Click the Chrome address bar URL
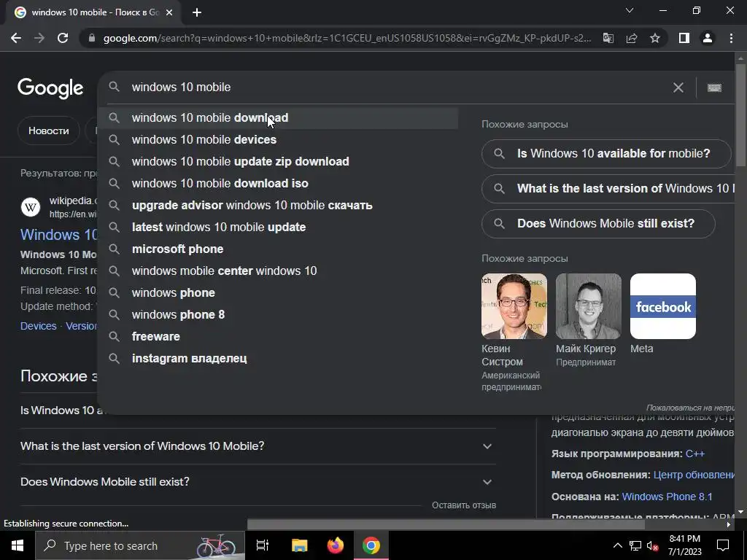The width and height of the screenshot is (747, 560). point(347,38)
